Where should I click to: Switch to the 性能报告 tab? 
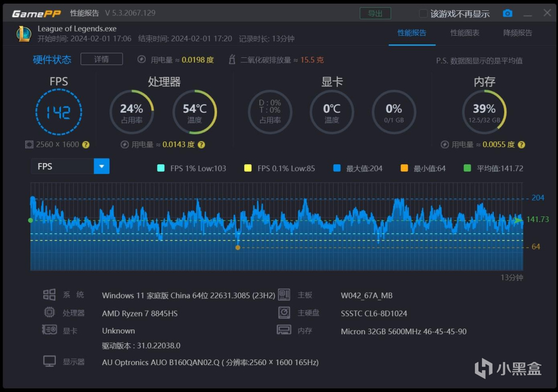(x=412, y=33)
